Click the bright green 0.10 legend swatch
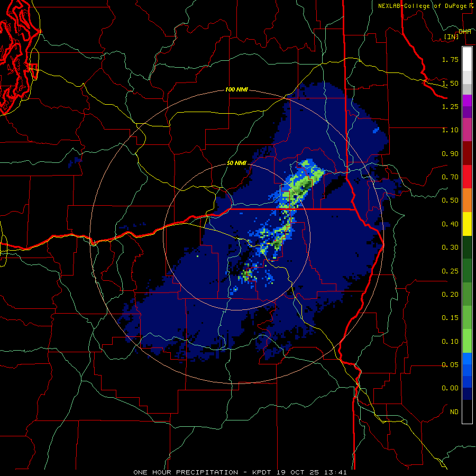The image size is (476, 476). coord(467,341)
